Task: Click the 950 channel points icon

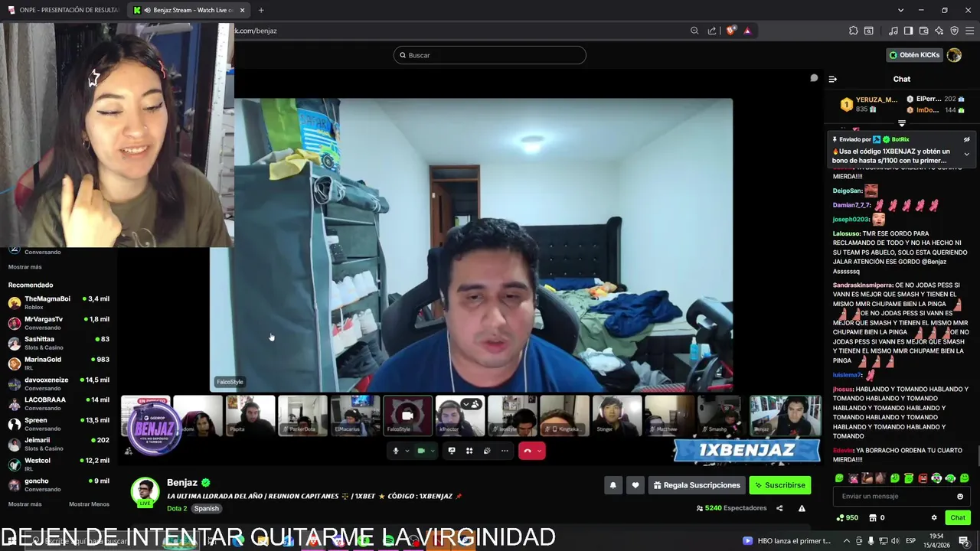Action: pos(840,518)
